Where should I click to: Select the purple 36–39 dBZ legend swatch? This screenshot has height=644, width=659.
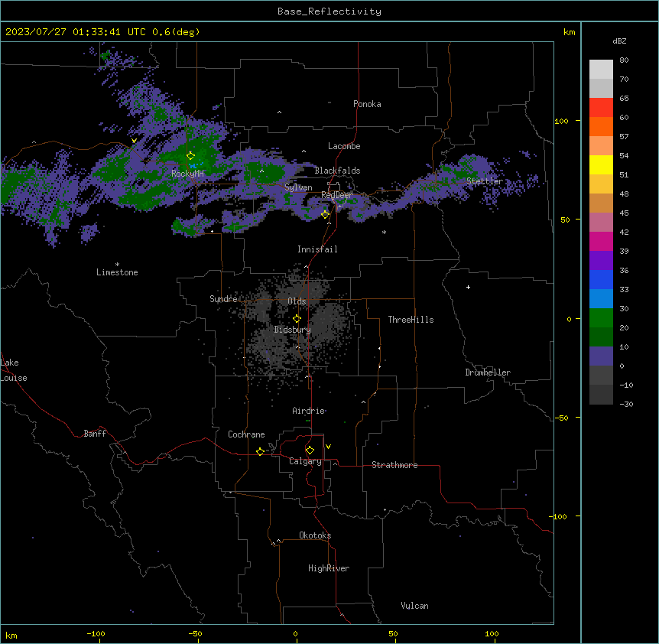(x=601, y=260)
